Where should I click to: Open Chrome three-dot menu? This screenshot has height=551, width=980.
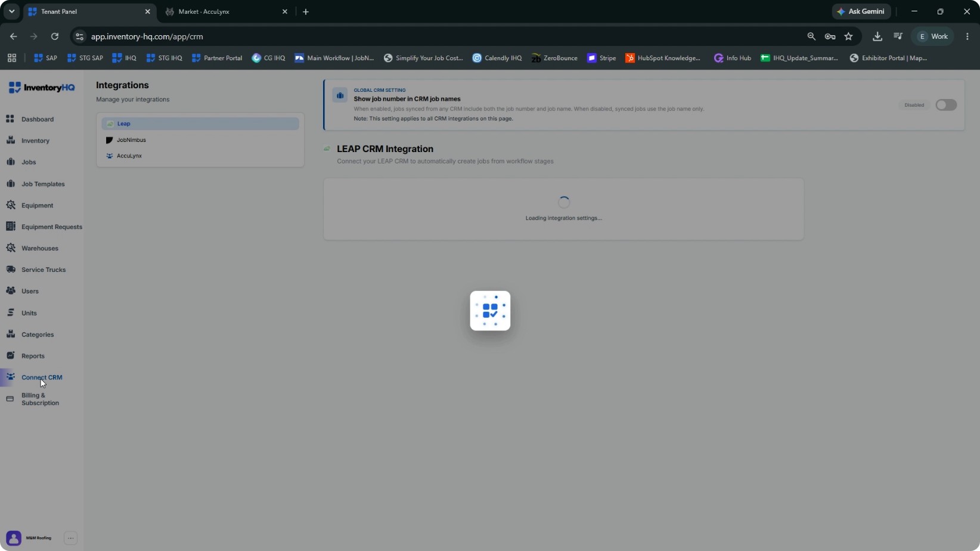click(967, 36)
